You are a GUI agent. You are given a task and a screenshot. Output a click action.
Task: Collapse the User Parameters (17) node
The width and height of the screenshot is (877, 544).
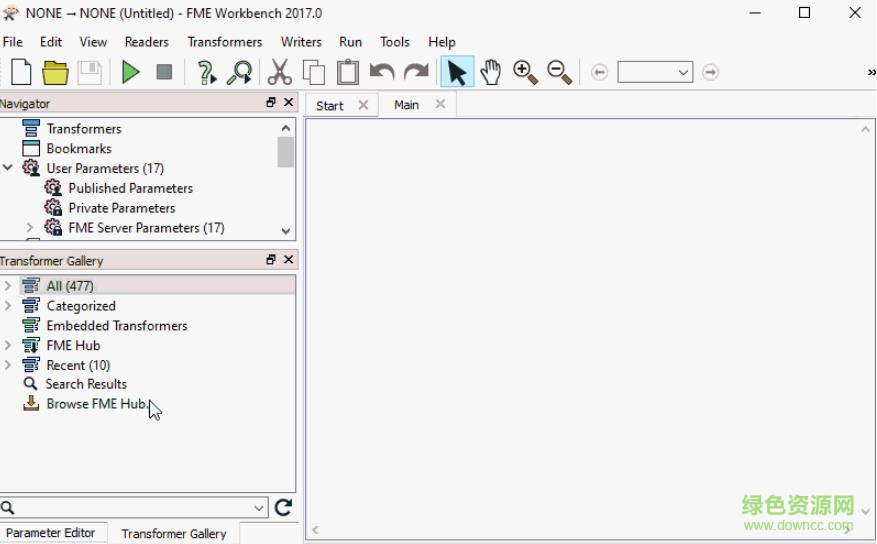pos(8,168)
